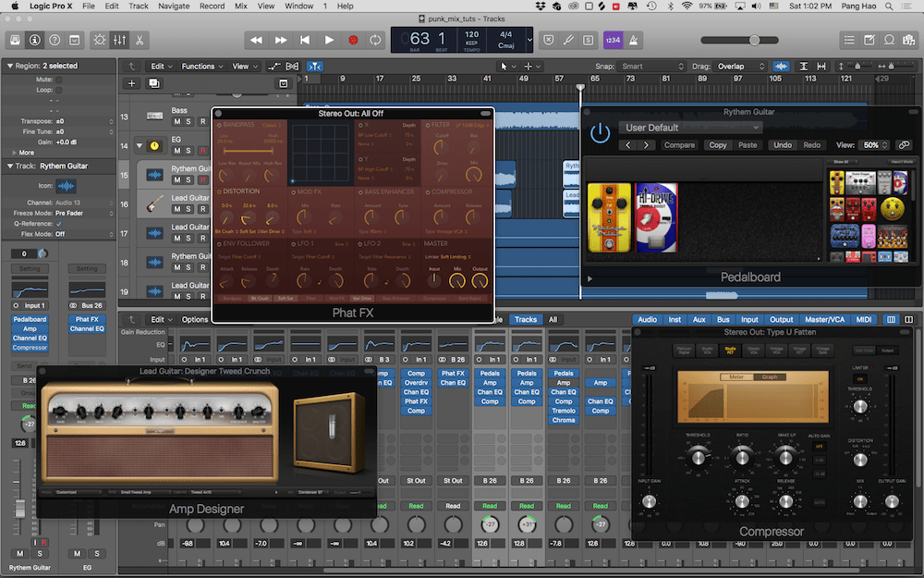
Task: Open the Library panel from the control bar
Action: [16, 40]
